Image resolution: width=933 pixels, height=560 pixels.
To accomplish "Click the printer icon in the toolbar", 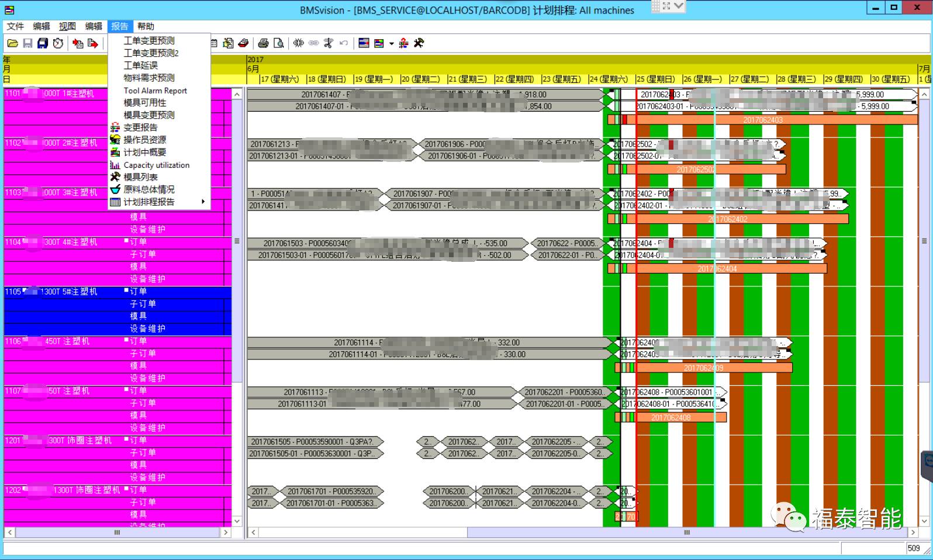I will (263, 43).
